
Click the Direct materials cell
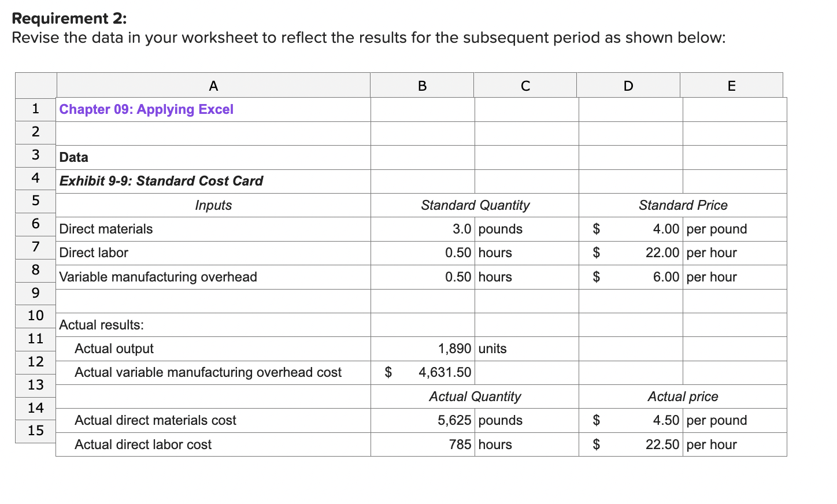(x=105, y=229)
